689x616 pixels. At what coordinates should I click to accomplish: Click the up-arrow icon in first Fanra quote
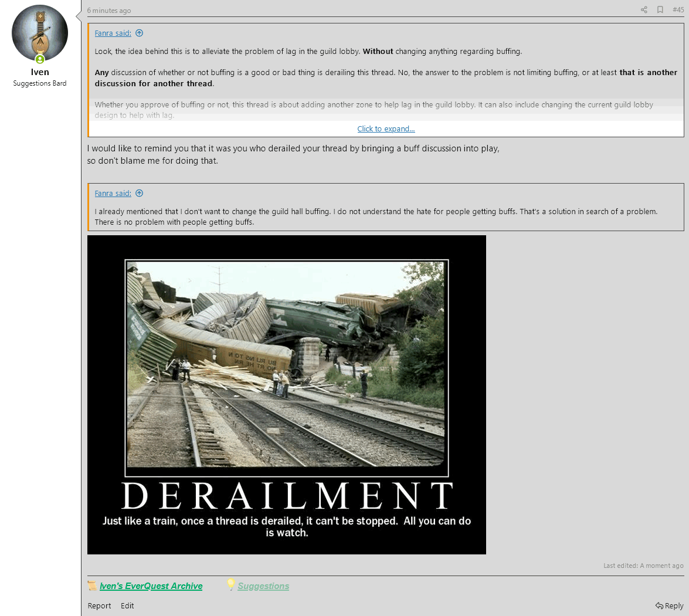[139, 33]
